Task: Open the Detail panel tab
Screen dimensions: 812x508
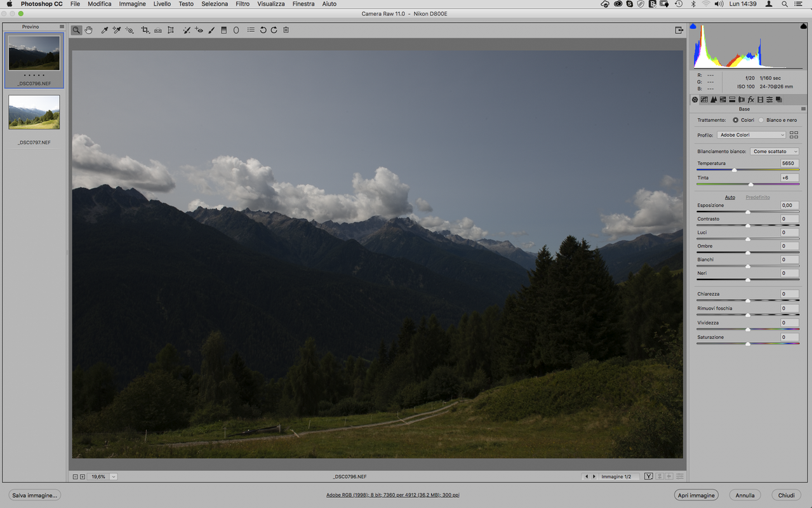Action: (714, 100)
